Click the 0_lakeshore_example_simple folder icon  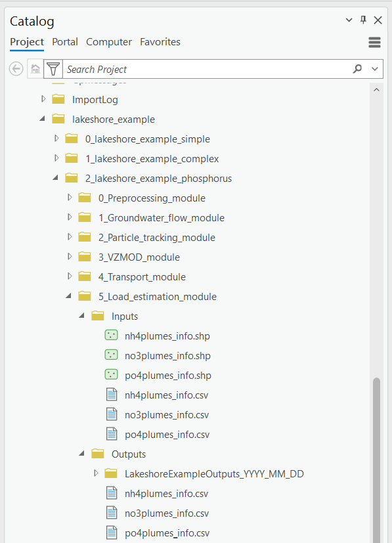point(72,139)
